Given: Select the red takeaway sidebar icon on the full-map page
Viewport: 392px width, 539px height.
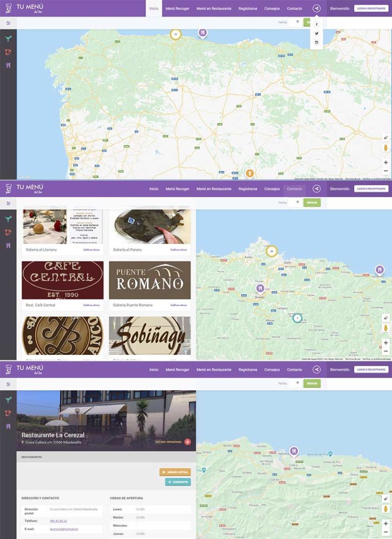Looking at the screenshot, I should [x=8, y=52].
